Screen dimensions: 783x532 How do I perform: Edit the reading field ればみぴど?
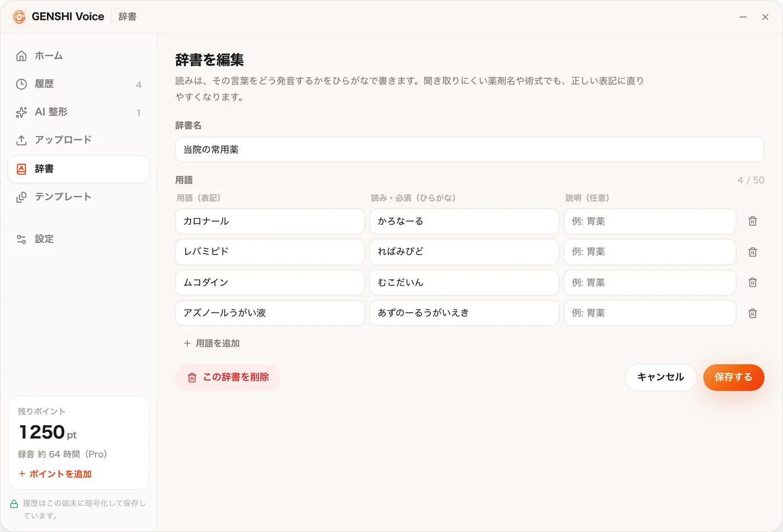464,252
